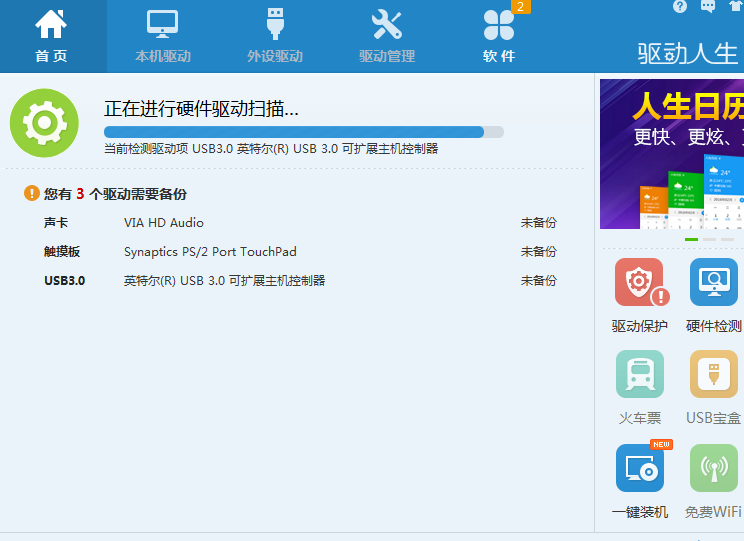Click VIA HD Audio driver name

click(x=164, y=223)
